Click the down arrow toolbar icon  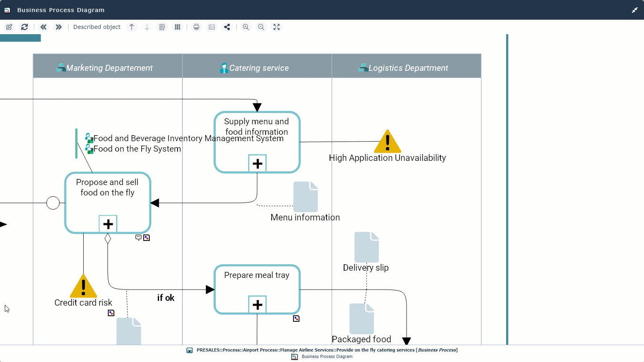(147, 27)
